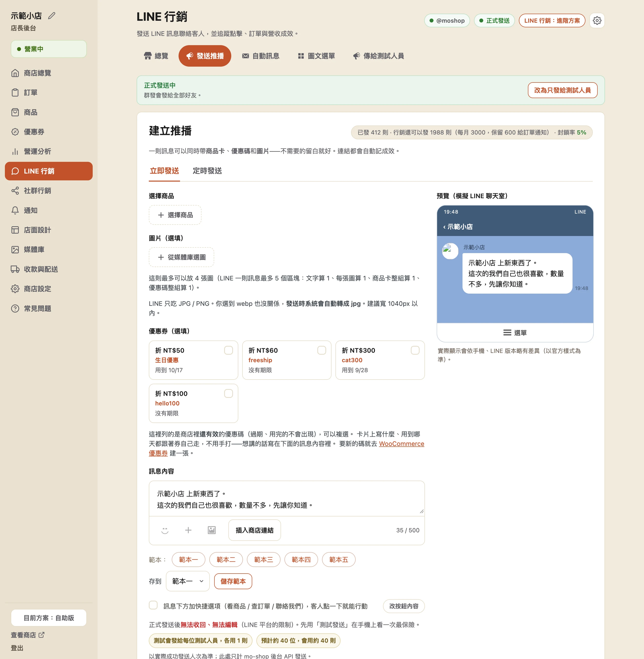Click the plus icon in message toolbar
Image resolution: width=644 pixels, height=659 pixels.
coord(188,530)
